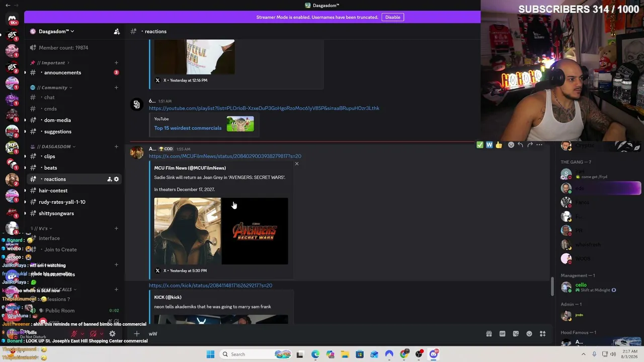The width and height of the screenshot is (644, 362).
Task: Collapse the DASGASDOM category
Action: [56, 147]
